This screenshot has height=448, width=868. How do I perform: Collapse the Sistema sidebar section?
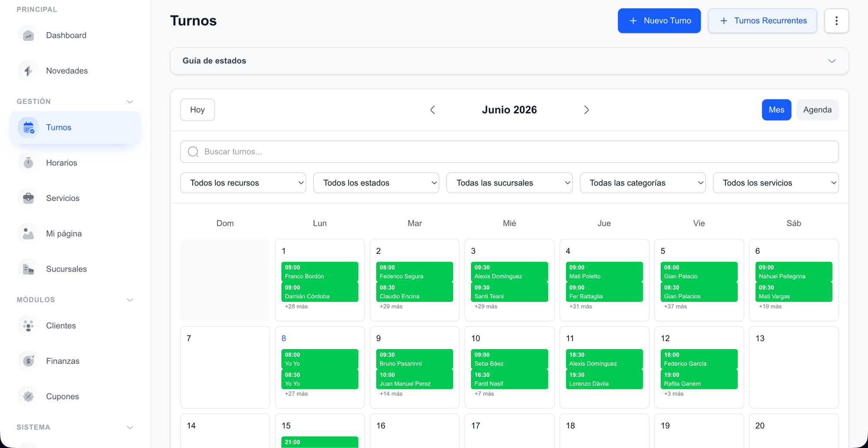[130, 427]
